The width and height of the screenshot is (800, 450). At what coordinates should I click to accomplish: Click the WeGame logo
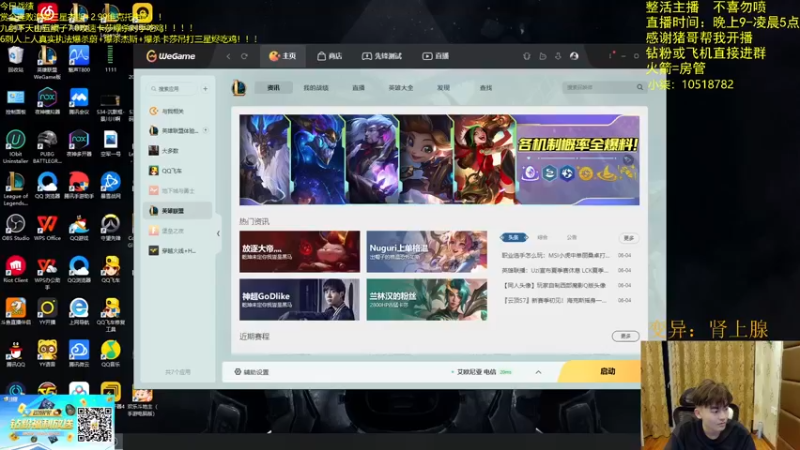click(171, 56)
